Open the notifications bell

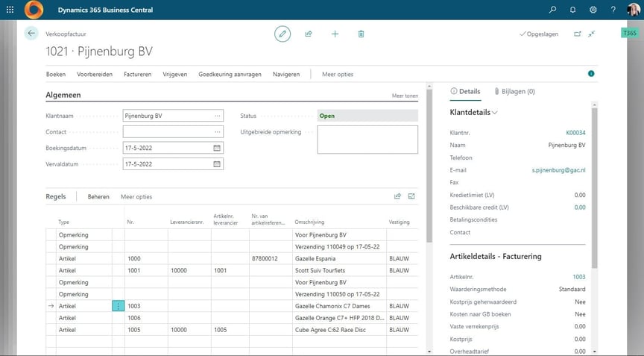pos(572,10)
